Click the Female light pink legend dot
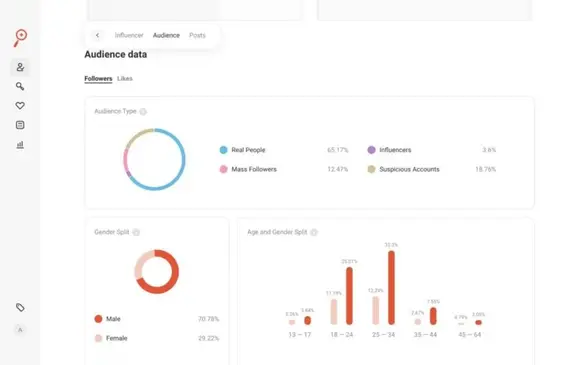This screenshot has width=579, height=365. click(98, 338)
